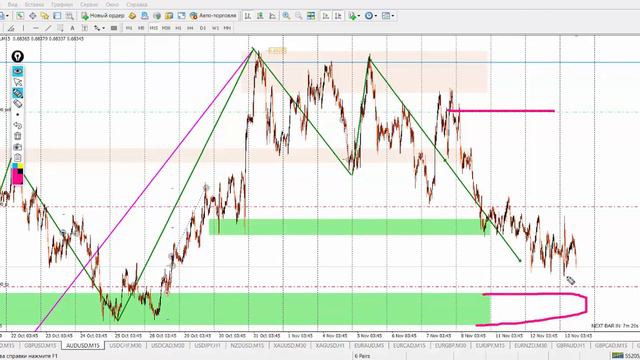Click the 6 Pairs status bar entry
This screenshot has width=640, height=360.
click(x=362, y=356)
